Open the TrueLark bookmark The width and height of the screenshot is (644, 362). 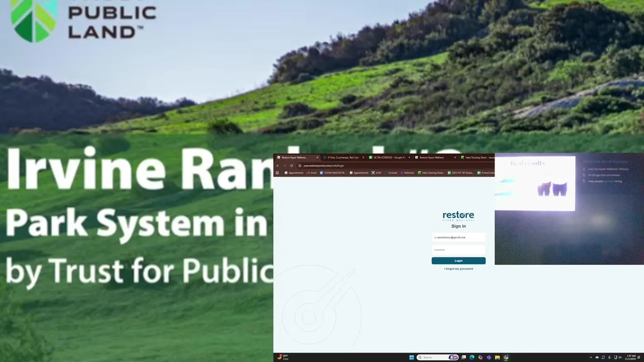(x=390, y=172)
